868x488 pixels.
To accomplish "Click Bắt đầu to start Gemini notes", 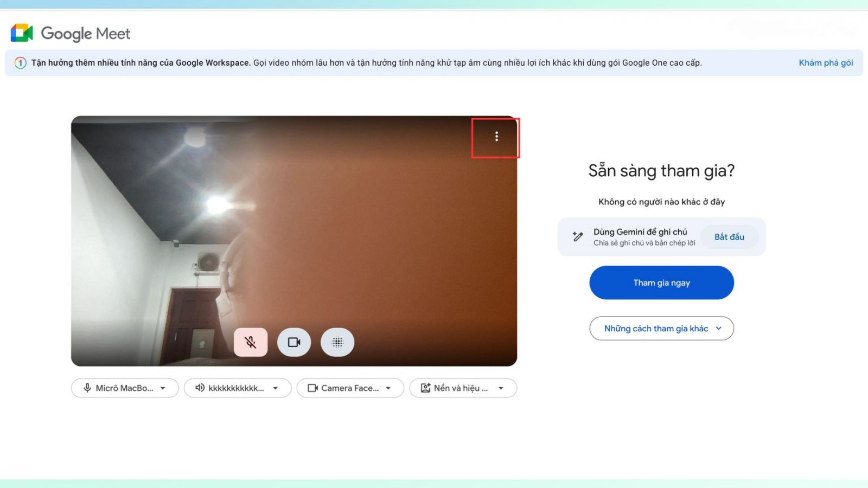I will point(729,237).
